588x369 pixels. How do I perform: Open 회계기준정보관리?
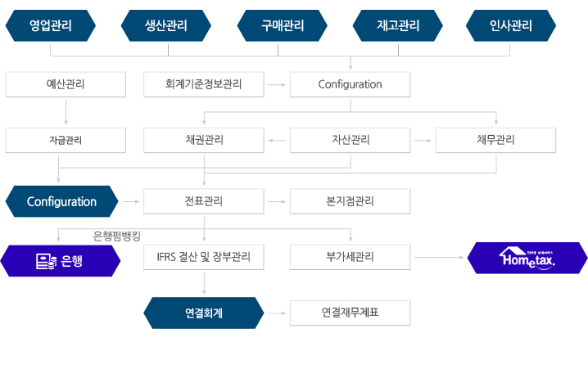(204, 84)
